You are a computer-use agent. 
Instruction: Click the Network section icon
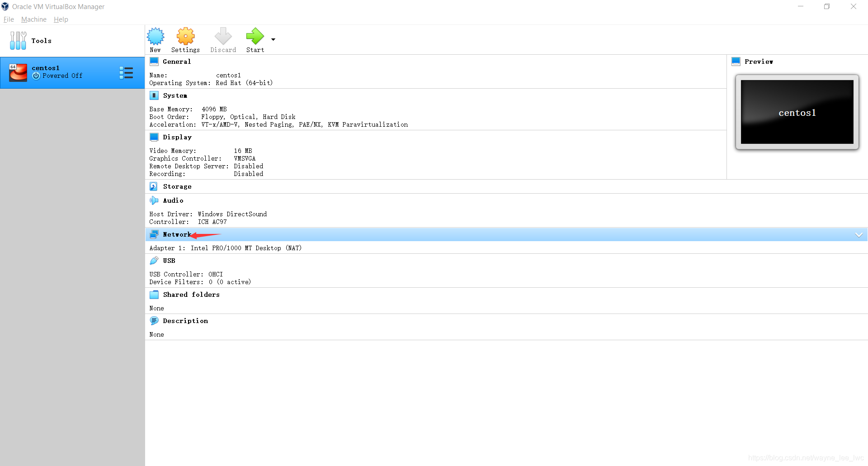pos(154,234)
